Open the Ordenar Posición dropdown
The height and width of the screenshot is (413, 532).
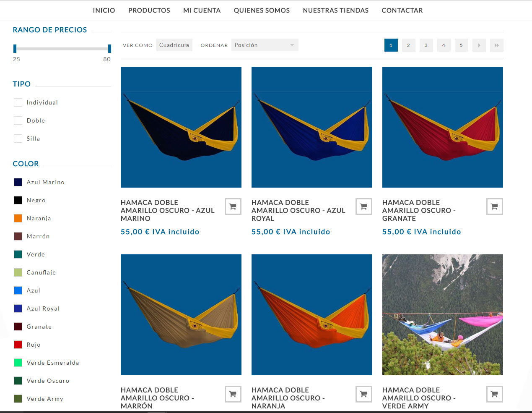pyautogui.click(x=265, y=45)
